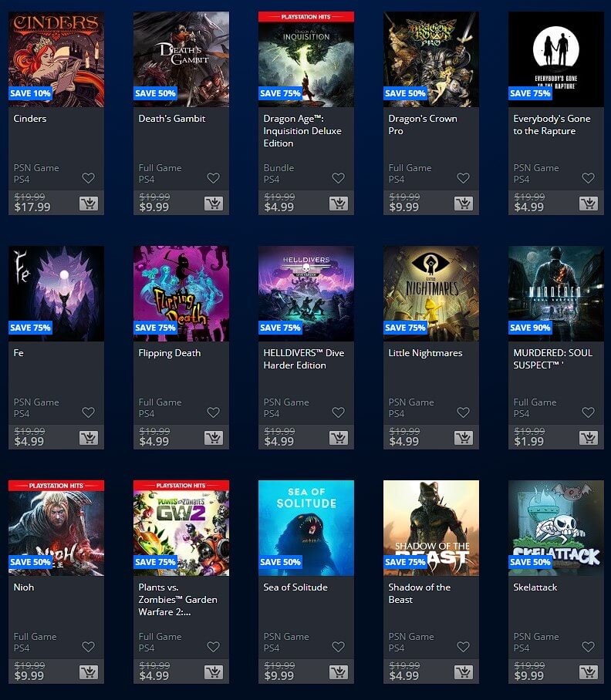
Task: Wishlist HELLDIVERS Dive Harder Edition heart
Action: (339, 412)
